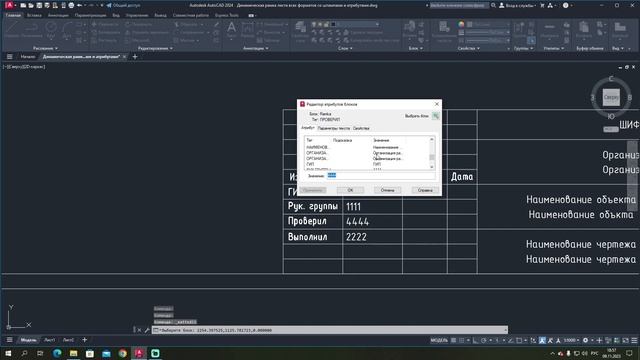Open the workspace gear settings icon
Viewport: 640px width, 360px height.
click(585, 340)
